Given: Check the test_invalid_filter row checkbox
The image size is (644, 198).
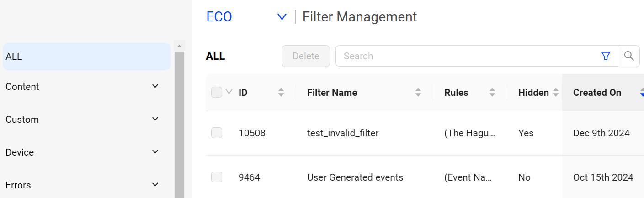Looking at the screenshot, I should 217,133.
